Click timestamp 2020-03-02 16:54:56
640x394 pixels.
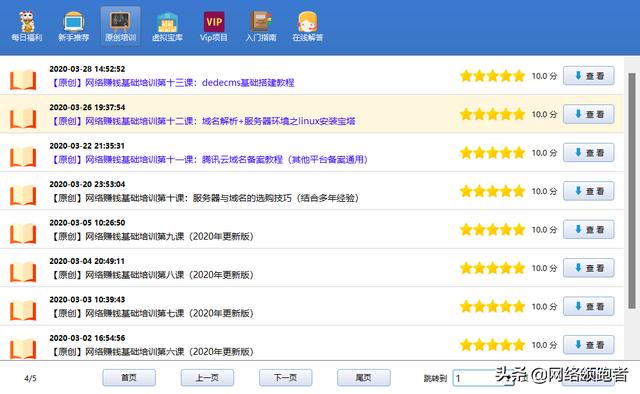87,338
